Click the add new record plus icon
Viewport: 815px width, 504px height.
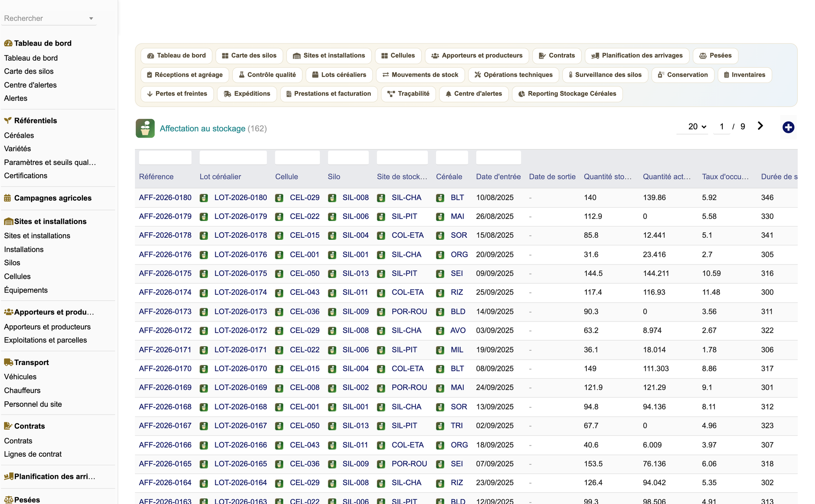pos(788,127)
